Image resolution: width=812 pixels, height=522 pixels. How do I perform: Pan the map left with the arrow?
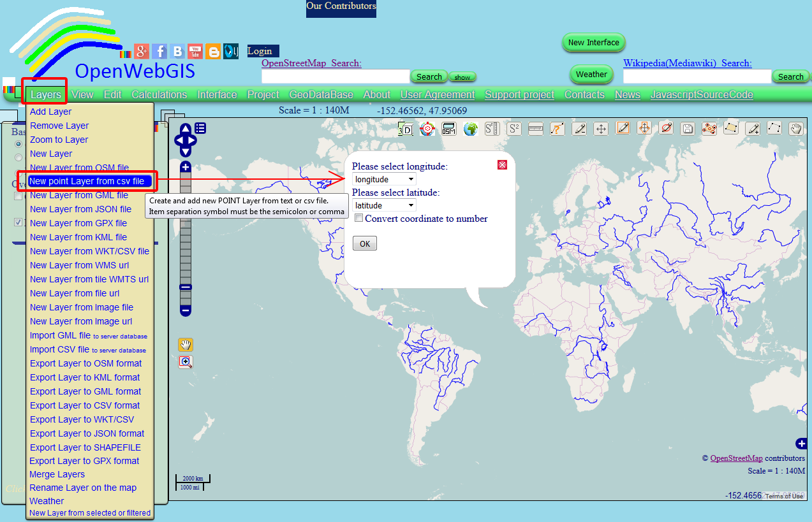178,140
